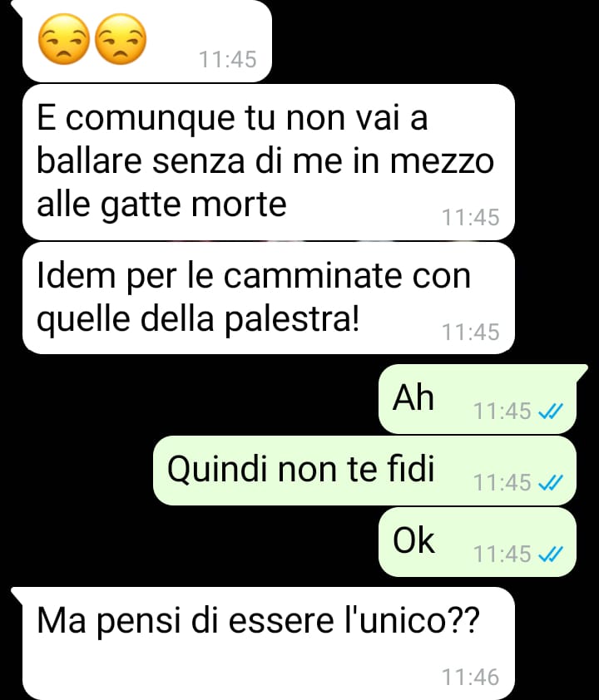Tap the 11:46 timestamp on last message
Image resolution: width=599 pixels, height=700 pixels.
coord(470,678)
